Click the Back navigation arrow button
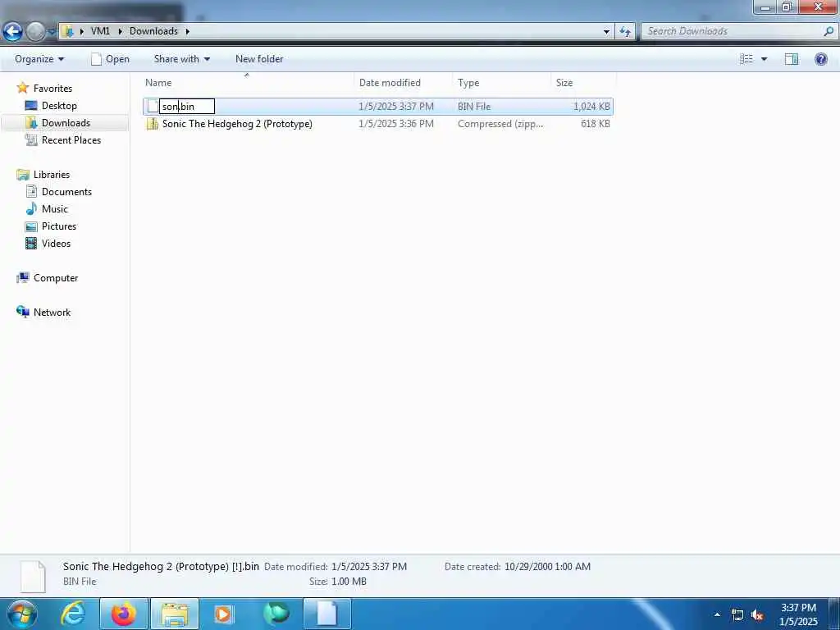 [x=12, y=32]
